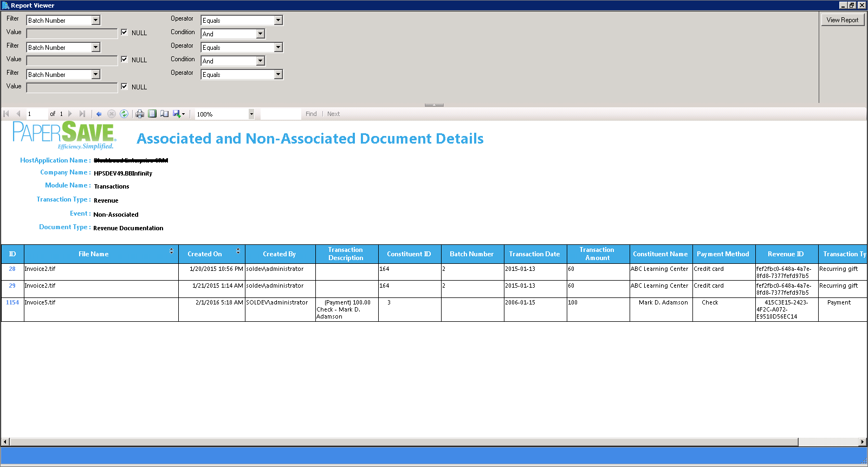Click the 1/21/2015 1:14 AM cell
This screenshot has width=868, height=467.
(212, 289)
